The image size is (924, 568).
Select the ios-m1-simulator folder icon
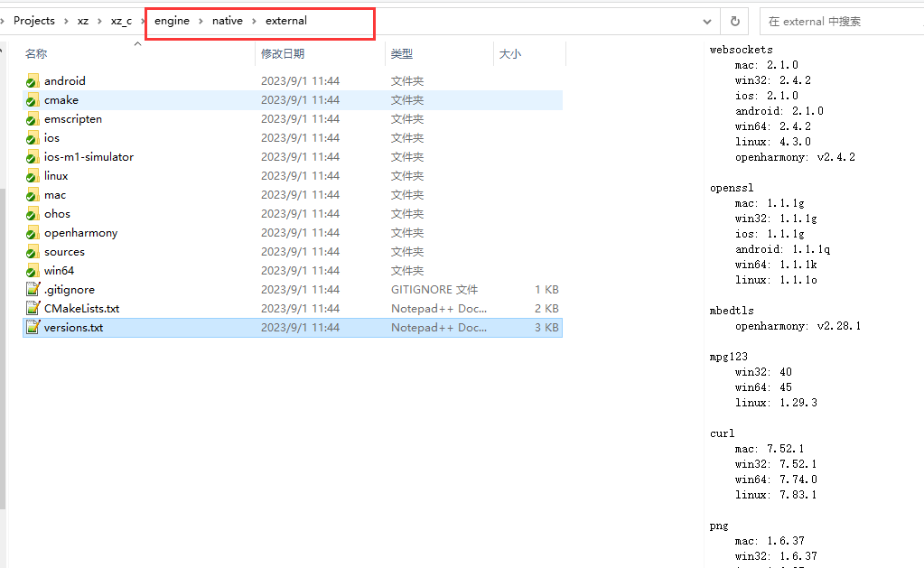tap(33, 157)
